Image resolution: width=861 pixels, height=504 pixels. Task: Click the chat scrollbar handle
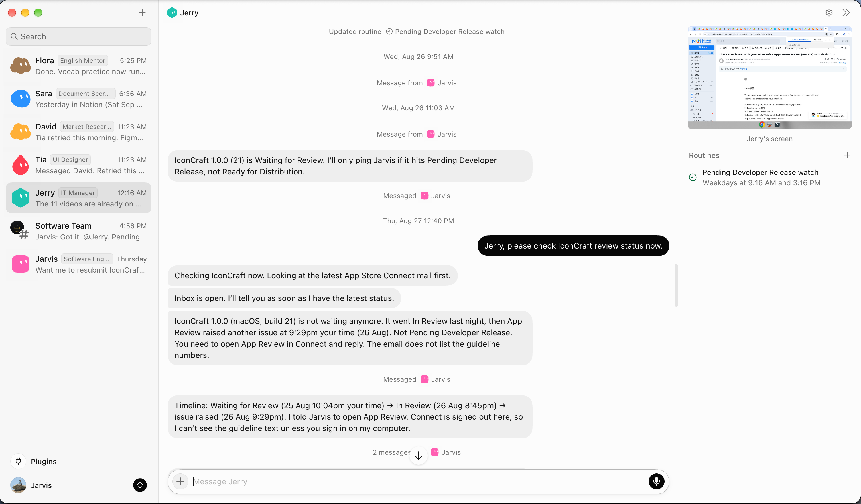(676, 285)
